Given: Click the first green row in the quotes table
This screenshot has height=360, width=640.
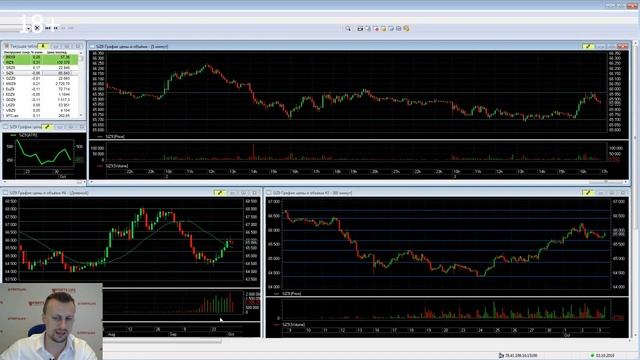Looking at the screenshot, I should coord(41,57).
